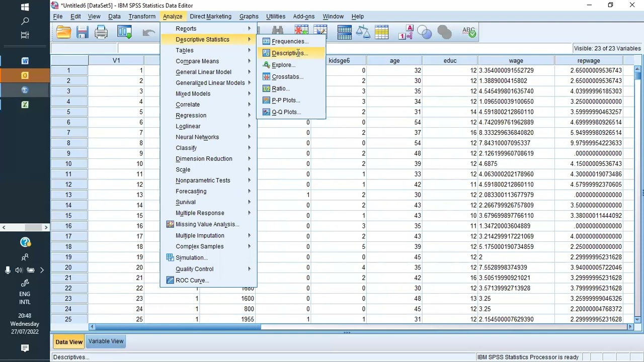Open the taskbar help question mark icon
This screenshot has height=362, width=644.
tap(25, 242)
